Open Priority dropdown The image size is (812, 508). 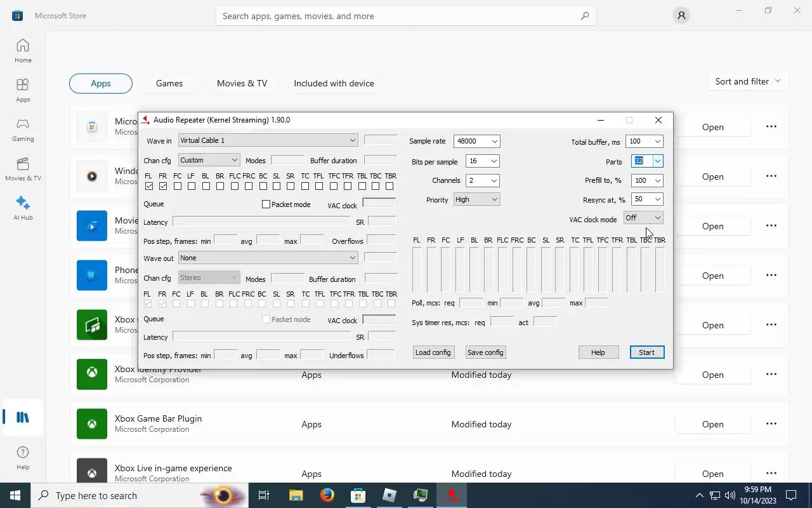tap(476, 199)
